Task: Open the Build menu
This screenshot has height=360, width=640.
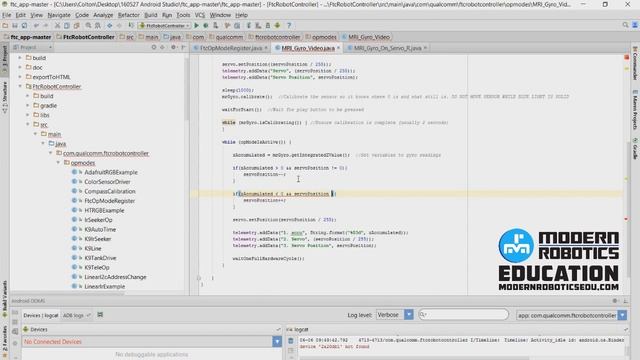Action: click(x=151, y=15)
